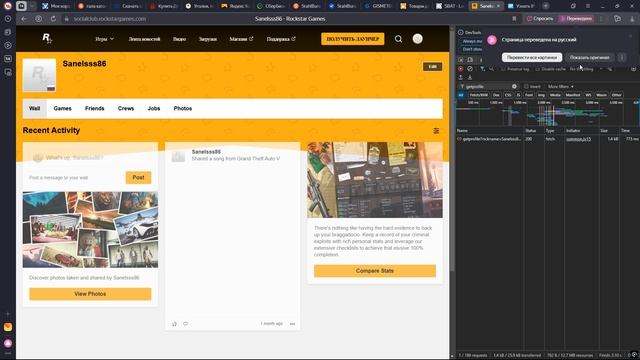Open the three-dot menu on the song post
The width and height of the screenshot is (640, 360).
(x=292, y=324)
